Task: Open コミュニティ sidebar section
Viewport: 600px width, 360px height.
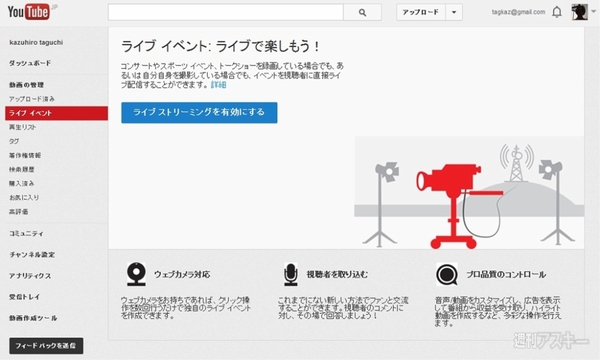Action: [x=26, y=233]
